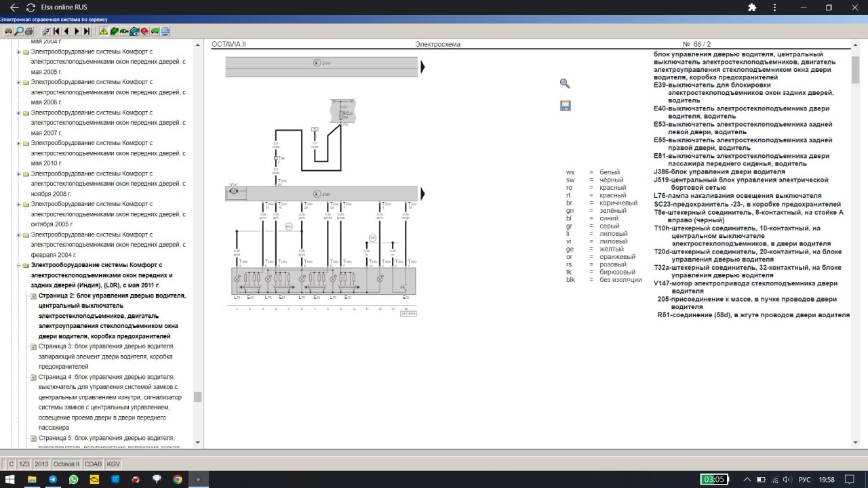The height and width of the screenshot is (488, 868).
Task: Click the document scrollbar down arrow
Action: [x=856, y=443]
